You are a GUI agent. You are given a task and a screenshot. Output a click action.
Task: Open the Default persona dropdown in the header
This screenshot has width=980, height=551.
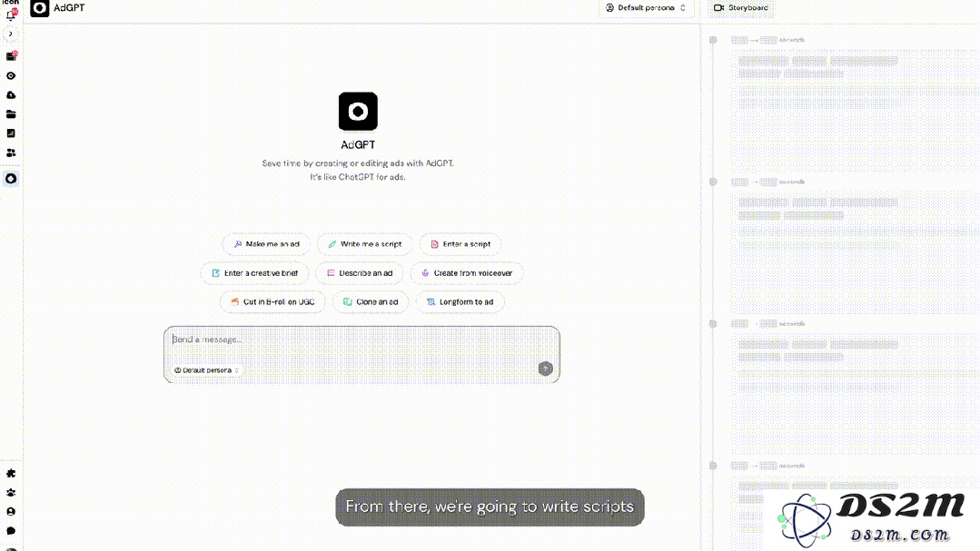click(x=647, y=8)
